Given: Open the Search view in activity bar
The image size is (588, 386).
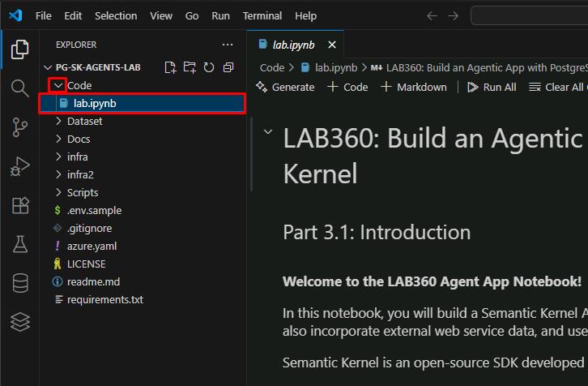Looking at the screenshot, I should pos(19,88).
